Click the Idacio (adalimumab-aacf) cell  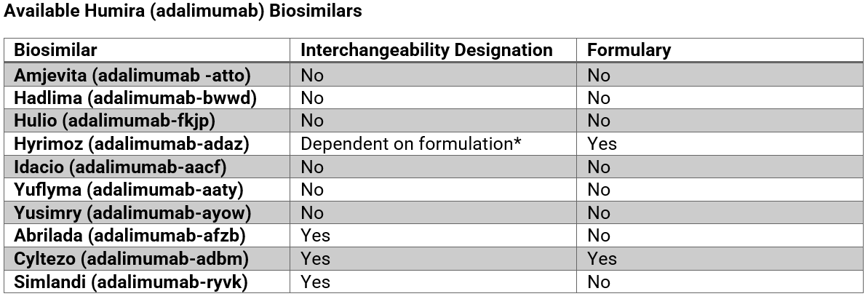point(121,167)
